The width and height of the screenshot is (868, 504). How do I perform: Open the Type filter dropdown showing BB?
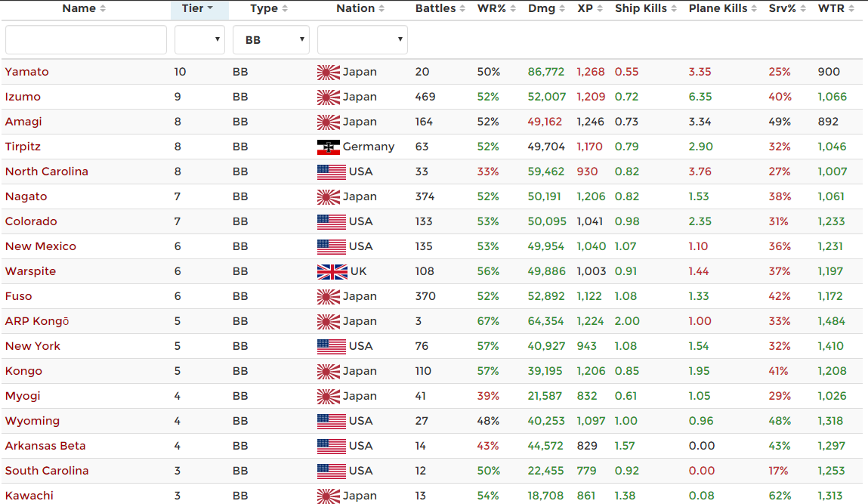pos(270,40)
